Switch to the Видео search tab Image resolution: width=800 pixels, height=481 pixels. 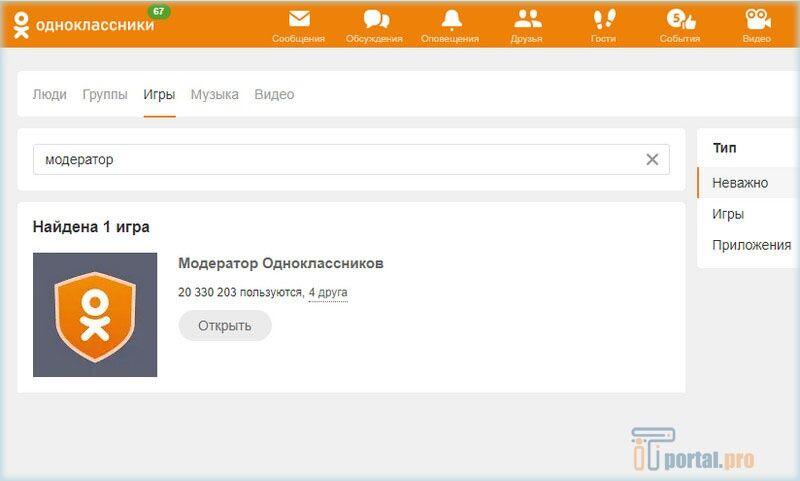tap(274, 94)
